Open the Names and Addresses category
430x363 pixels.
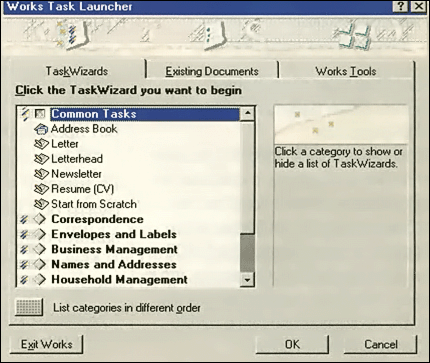(114, 264)
